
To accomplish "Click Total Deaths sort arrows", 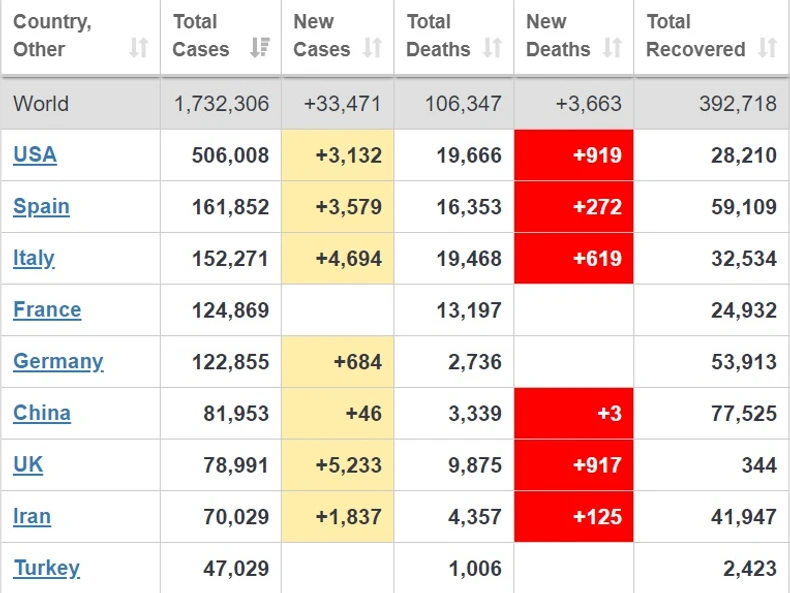I will point(493,49).
